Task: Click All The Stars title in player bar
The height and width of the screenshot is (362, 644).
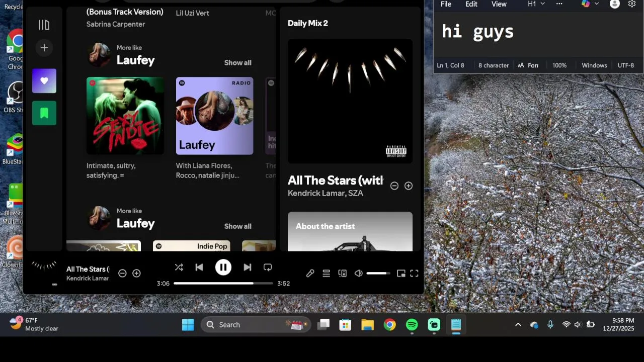Action: 88,269
